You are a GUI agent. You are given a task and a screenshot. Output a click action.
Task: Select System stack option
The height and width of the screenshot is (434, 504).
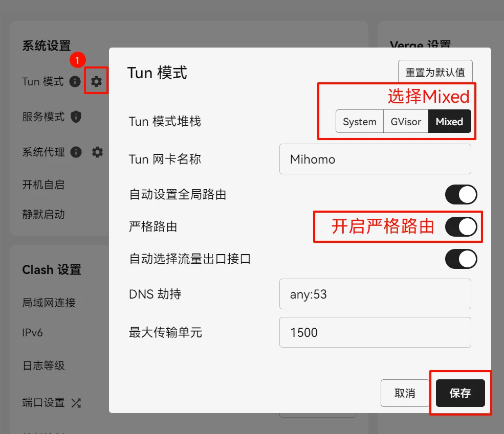click(360, 122)
